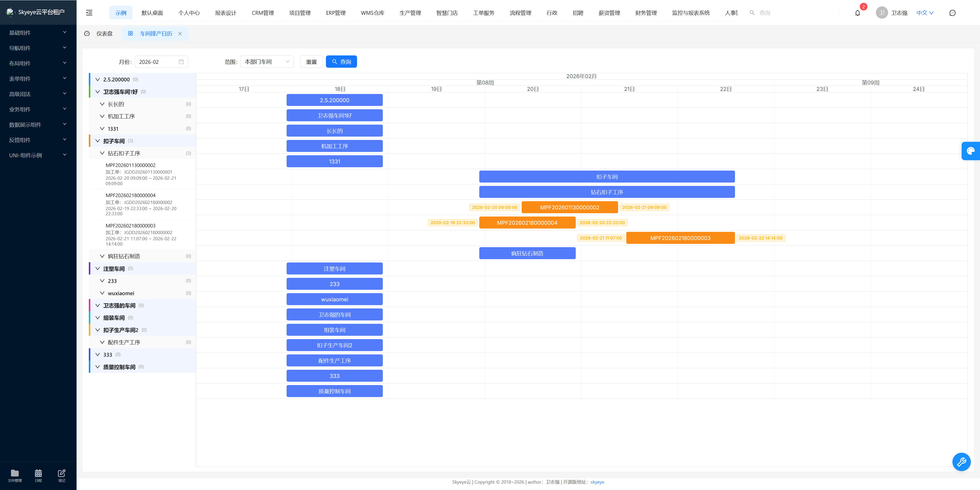Collapse the 钻石扣子工序 tree node

coord(102,153)
